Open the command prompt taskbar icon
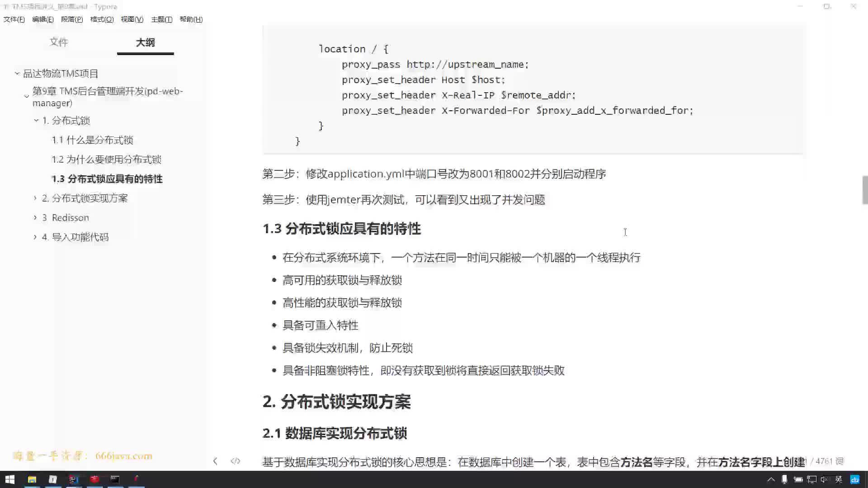The width and height of the screenshot is (868, 488). click(115, 479)
